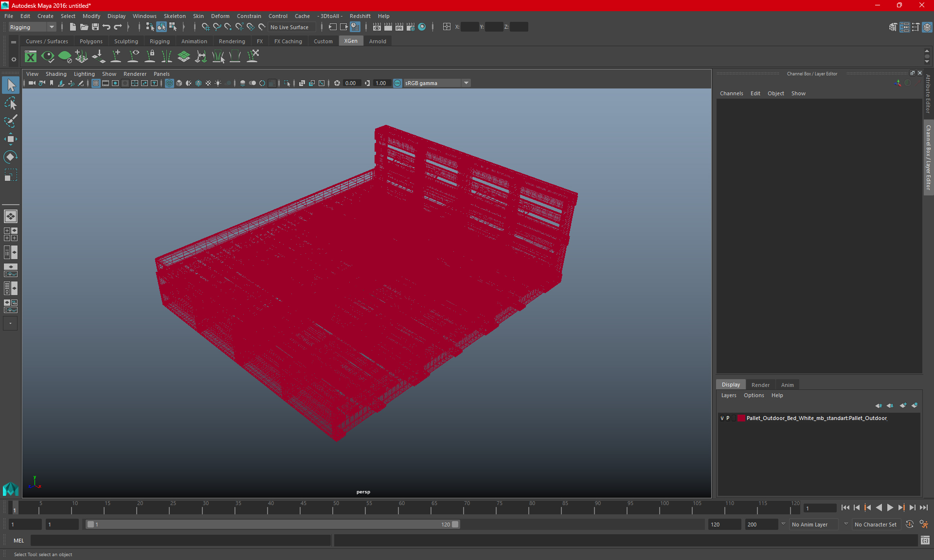Activate the Lasso select tool
Viewport: 934px width, 560px height.
(11, 103)
